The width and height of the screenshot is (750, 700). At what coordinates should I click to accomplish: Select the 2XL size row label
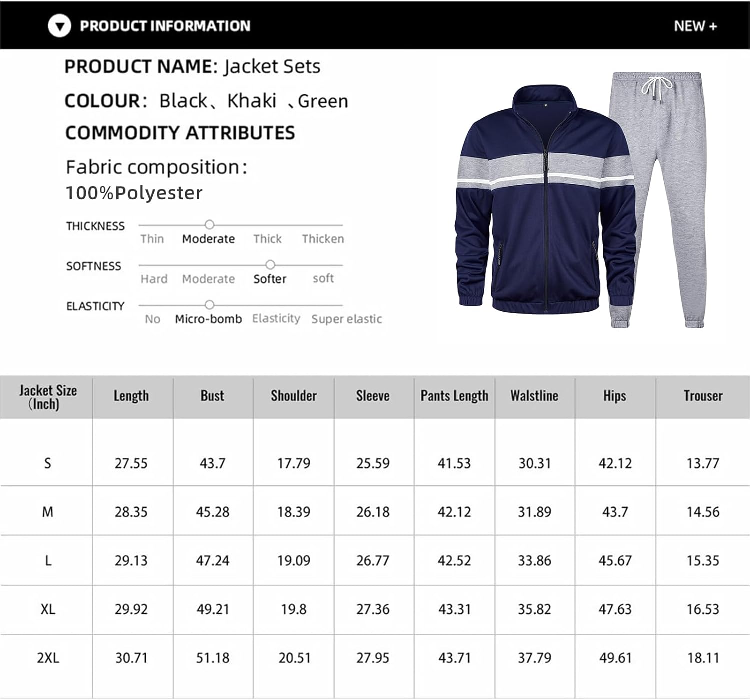[x=48, y=658]
